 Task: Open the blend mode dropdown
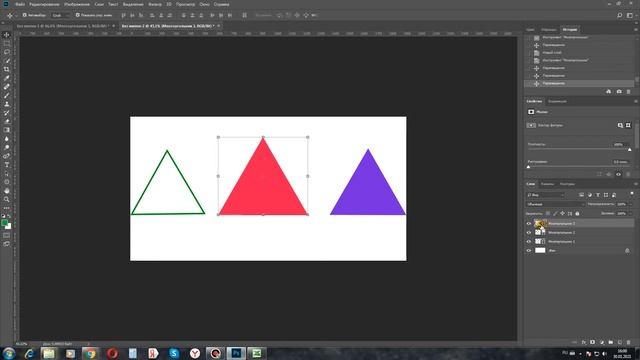(x=556, y=204)
